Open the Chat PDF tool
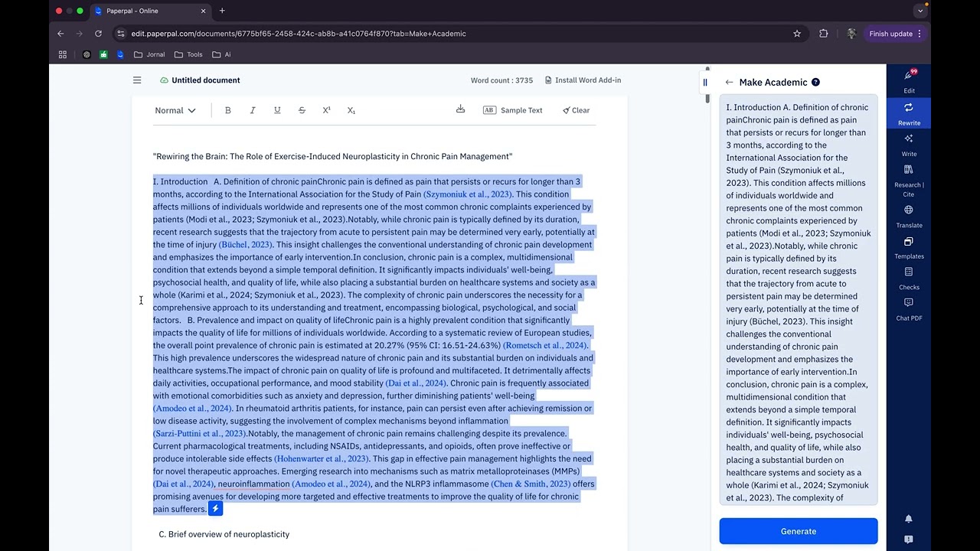Screen dimensions: 980x551 [909, 308]
